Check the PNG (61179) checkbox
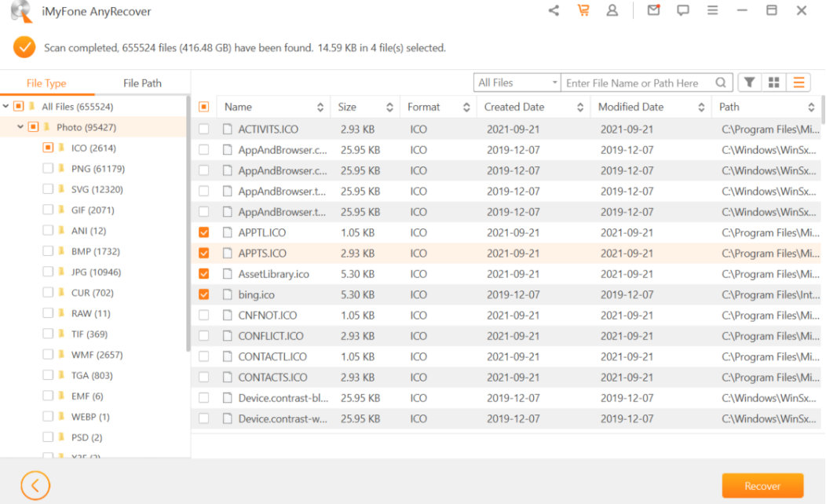This screenshot has height=504, width=826. (x=48, y=169)
